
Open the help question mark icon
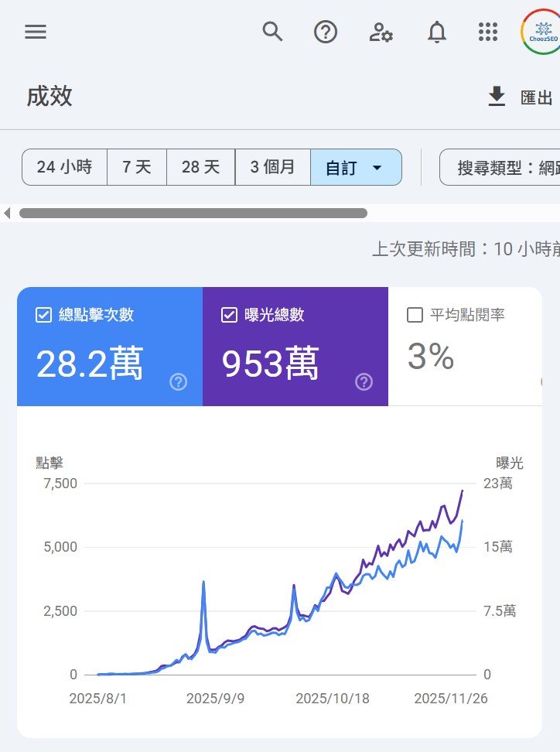tap(326, 32)
